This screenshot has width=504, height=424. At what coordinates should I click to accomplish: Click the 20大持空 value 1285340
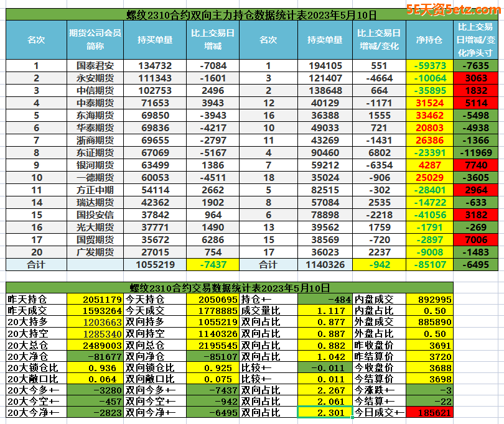(x=95, y=334)
